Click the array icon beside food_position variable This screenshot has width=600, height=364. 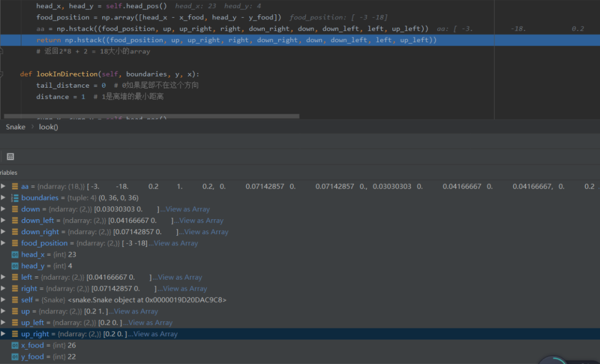pos(15,243)
